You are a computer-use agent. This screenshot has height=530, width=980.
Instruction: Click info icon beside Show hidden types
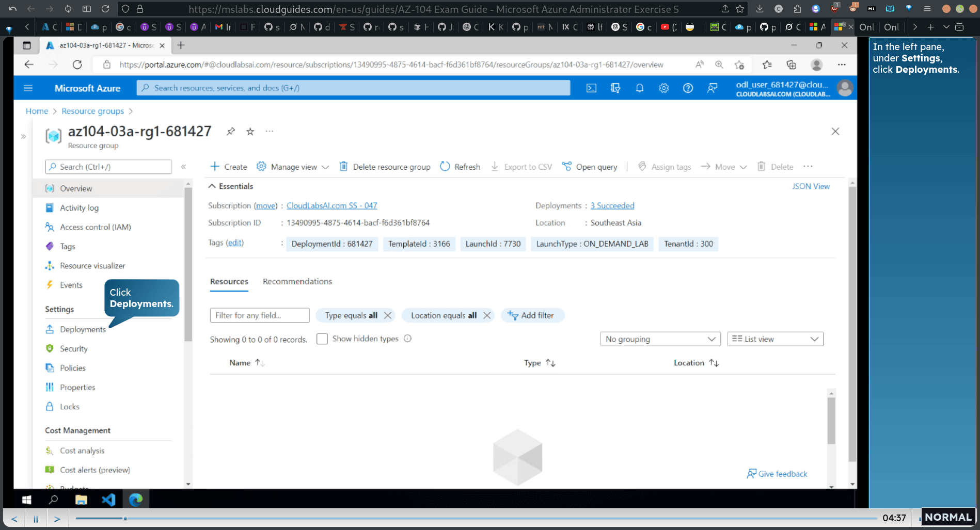coord(407,339)
